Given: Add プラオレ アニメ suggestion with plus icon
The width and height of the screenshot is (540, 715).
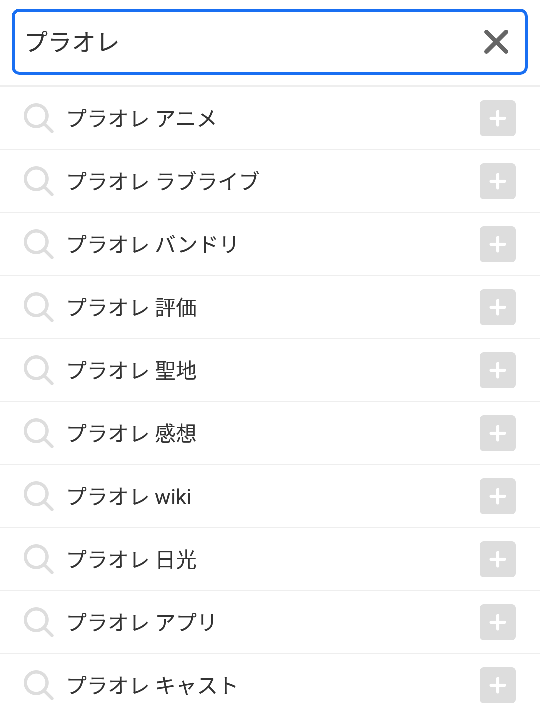Looking at the screenshot, I should pos(498,118).
